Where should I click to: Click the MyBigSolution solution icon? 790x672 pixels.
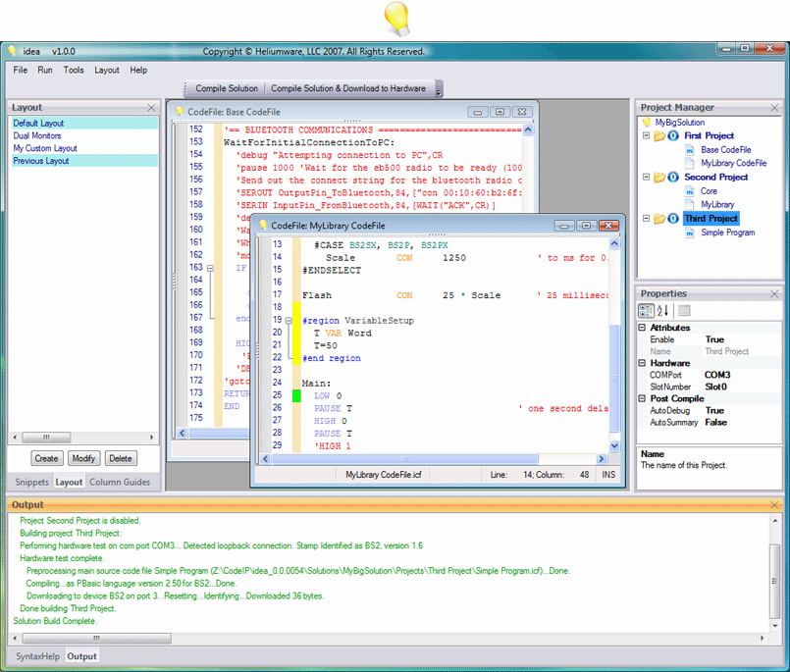pos(646,121)
